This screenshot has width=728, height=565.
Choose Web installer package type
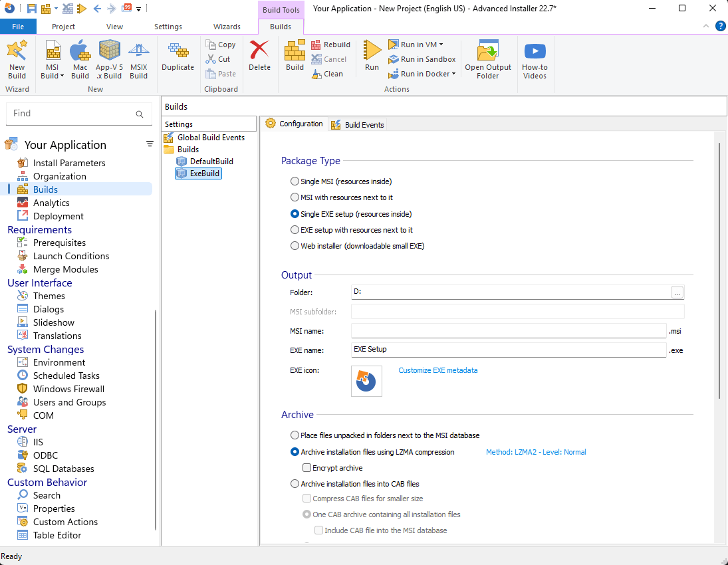[295, 246]
